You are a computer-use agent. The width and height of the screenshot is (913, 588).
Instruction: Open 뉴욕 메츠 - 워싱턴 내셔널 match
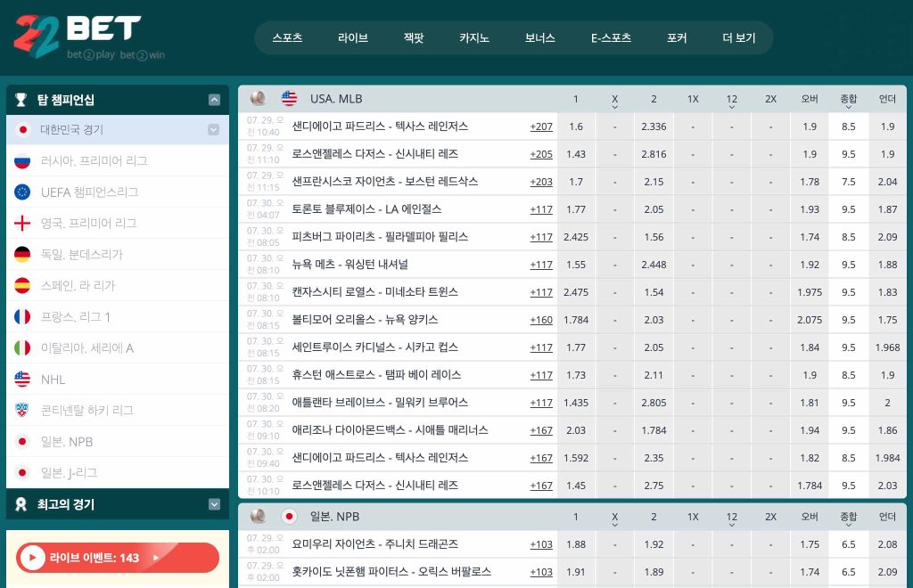coord(350,265)
